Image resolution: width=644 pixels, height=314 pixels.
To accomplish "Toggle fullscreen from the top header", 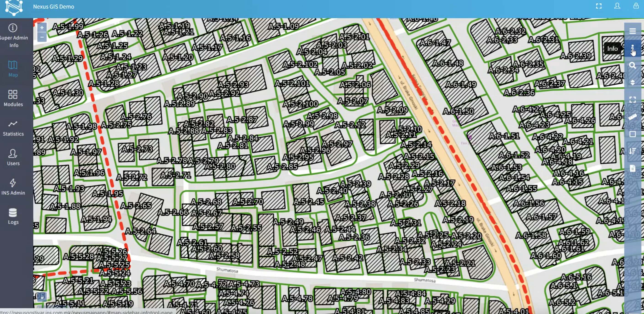I will pos(599,6).
